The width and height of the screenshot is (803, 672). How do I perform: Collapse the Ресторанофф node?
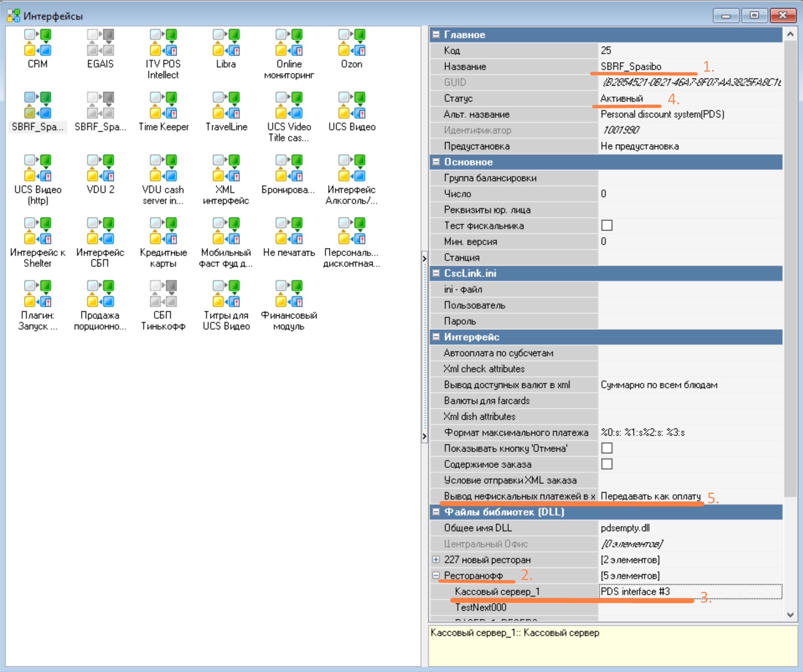coord(436,576)
